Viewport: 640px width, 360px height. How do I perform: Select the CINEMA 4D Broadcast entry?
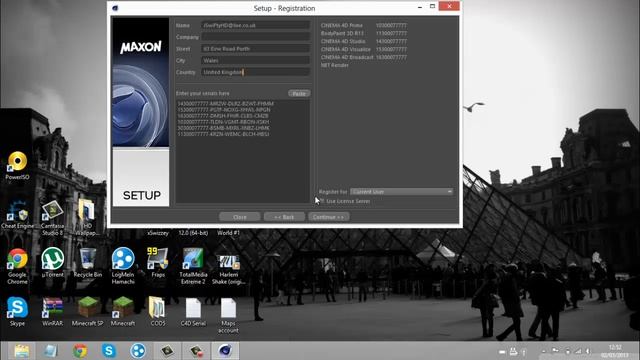(364, 57)
